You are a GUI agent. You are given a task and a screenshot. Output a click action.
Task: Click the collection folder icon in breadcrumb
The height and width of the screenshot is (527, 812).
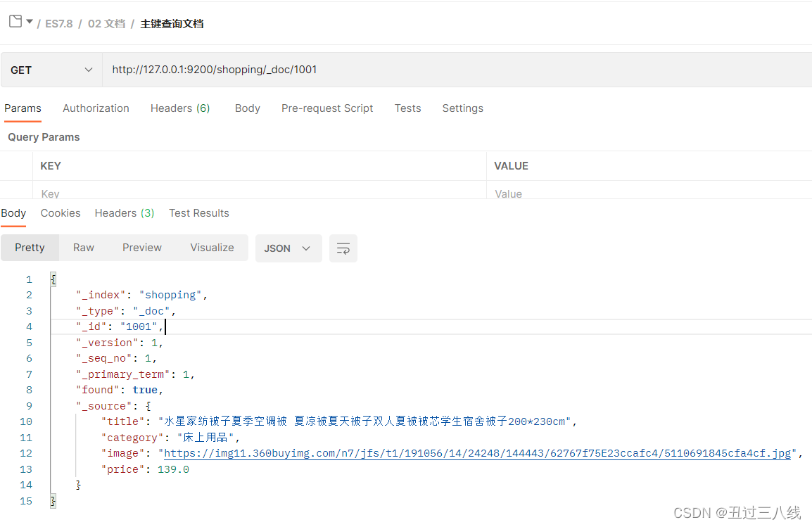click(15, 22)
